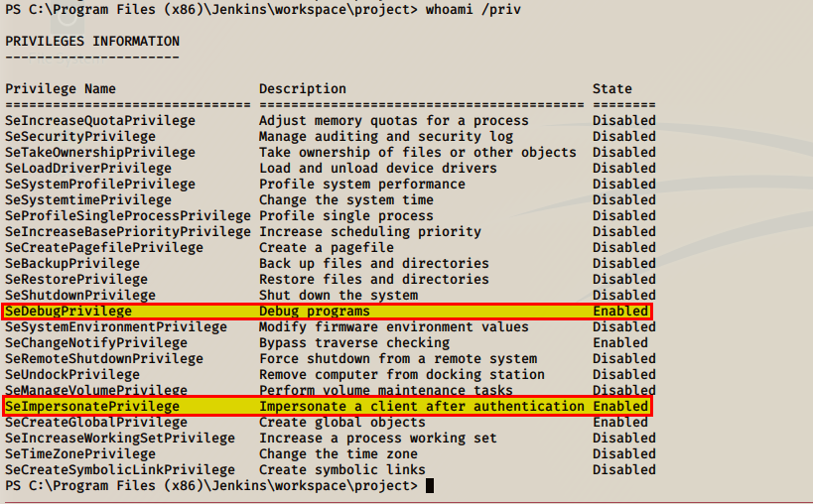813x504 pixels.
Task: Click the 'Debug programs' description
Action: [315, 311]
